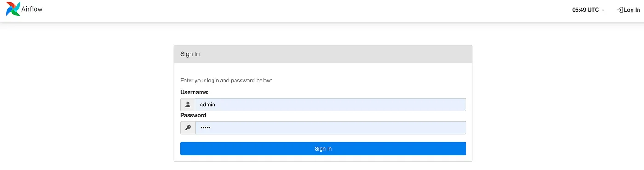644x170 pixels.
Task: Open the Airflow brand name link
Action: tap(32, 9)
